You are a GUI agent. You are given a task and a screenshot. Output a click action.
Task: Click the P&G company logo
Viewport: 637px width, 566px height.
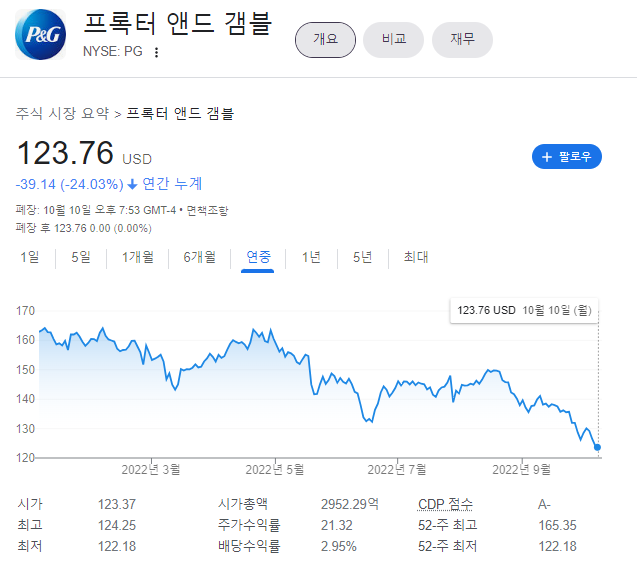point(40,35)
